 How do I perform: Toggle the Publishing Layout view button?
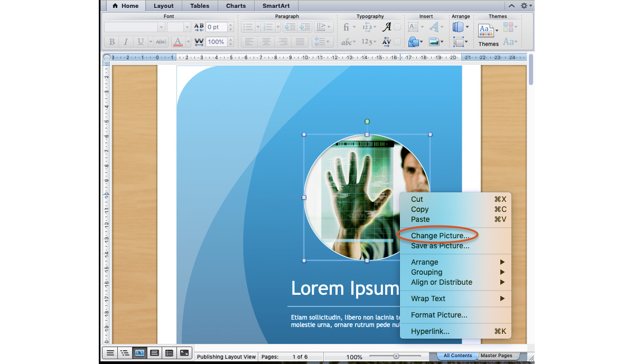coord(139,353)
